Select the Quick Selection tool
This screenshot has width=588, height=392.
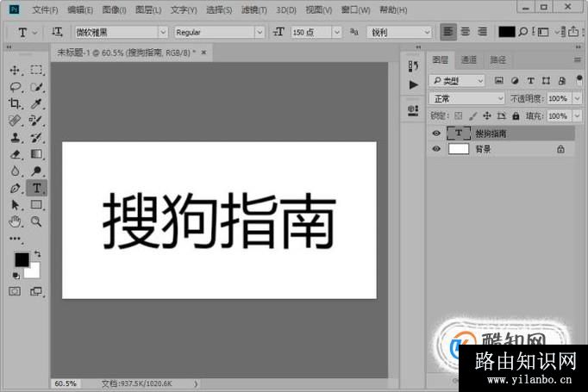[x=36, y=87]
